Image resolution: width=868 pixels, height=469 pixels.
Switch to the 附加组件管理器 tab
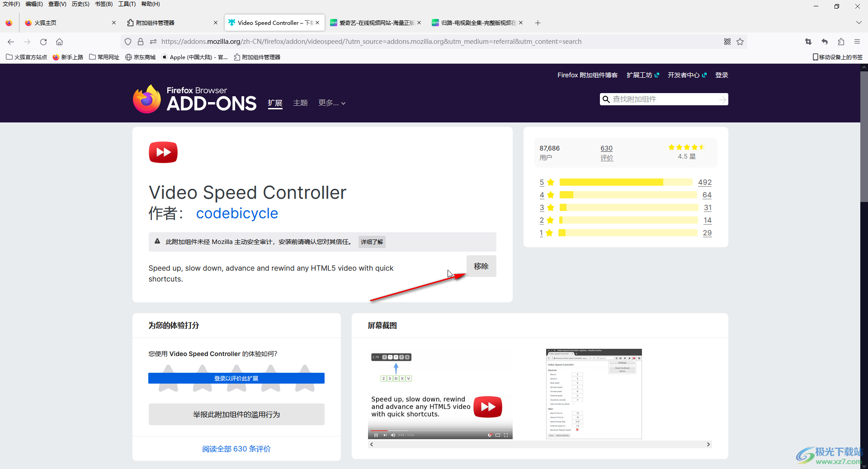(x=172, y=23)
